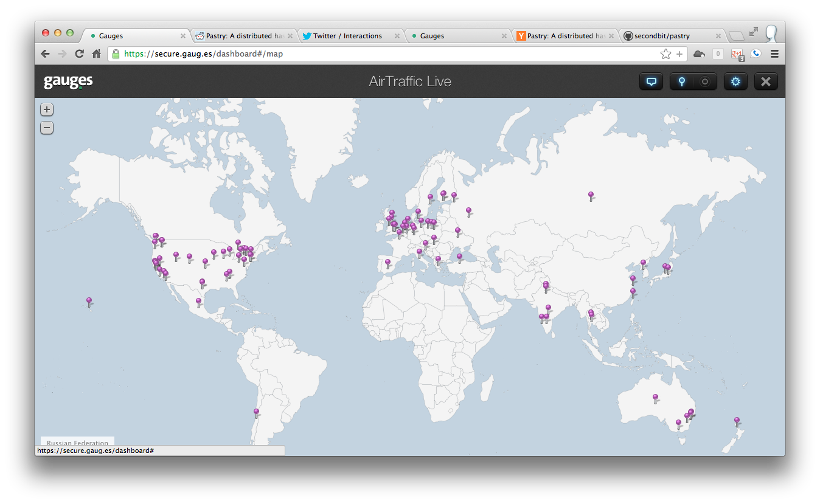Screen dimensions: 820x504
Task: Zoom out the map with minus button
Action: 47,128
